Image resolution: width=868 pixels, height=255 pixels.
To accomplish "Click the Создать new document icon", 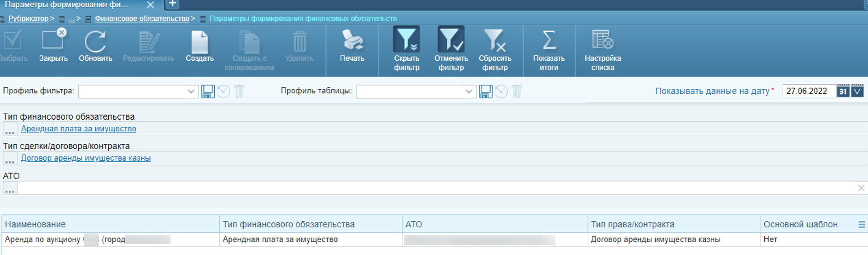I will coord(199,42).
